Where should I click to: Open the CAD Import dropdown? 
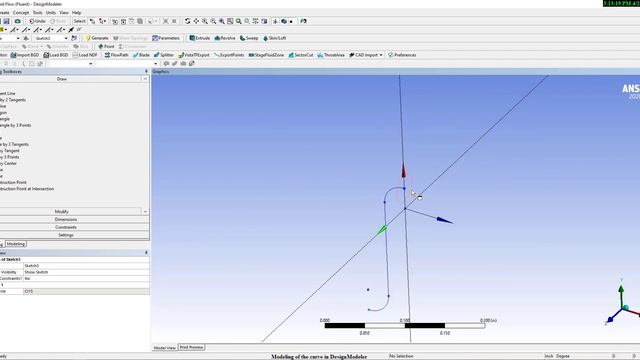pos(366,55)
